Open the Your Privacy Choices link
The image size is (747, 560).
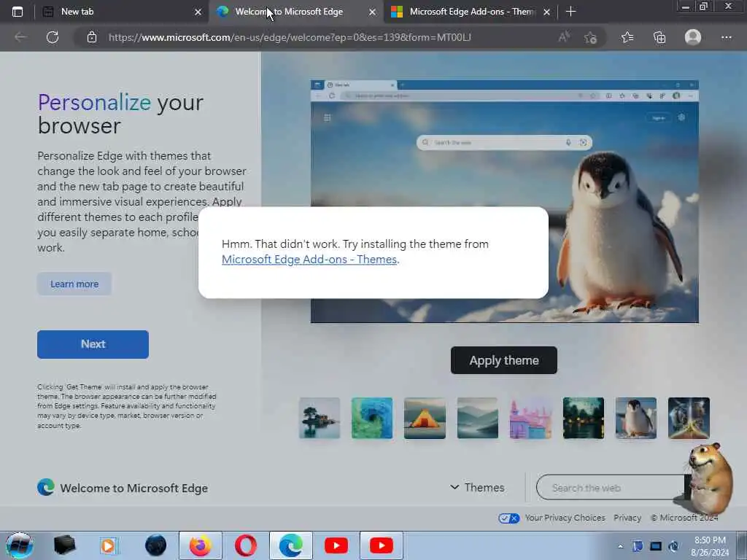[x=565, y=518]
